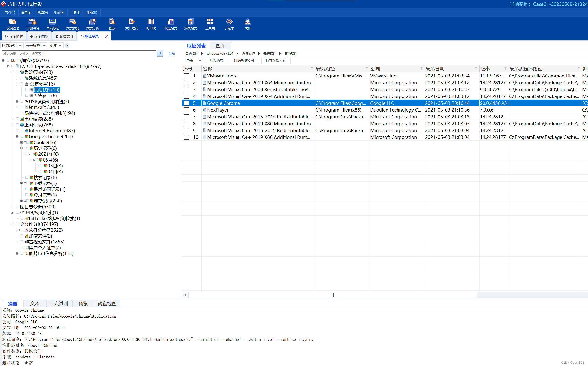
Task: Switch to the 证据文件 tab
Action: (64, 36)
